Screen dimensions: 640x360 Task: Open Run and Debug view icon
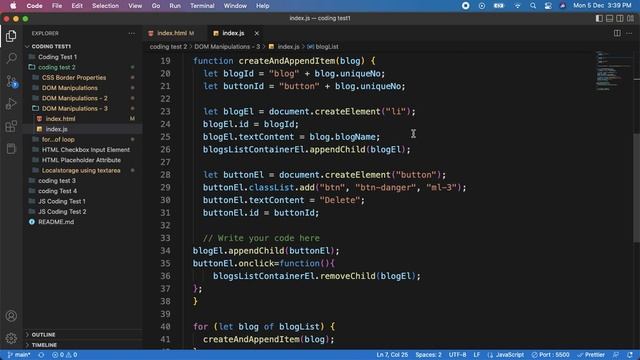(x=11, y=104)
